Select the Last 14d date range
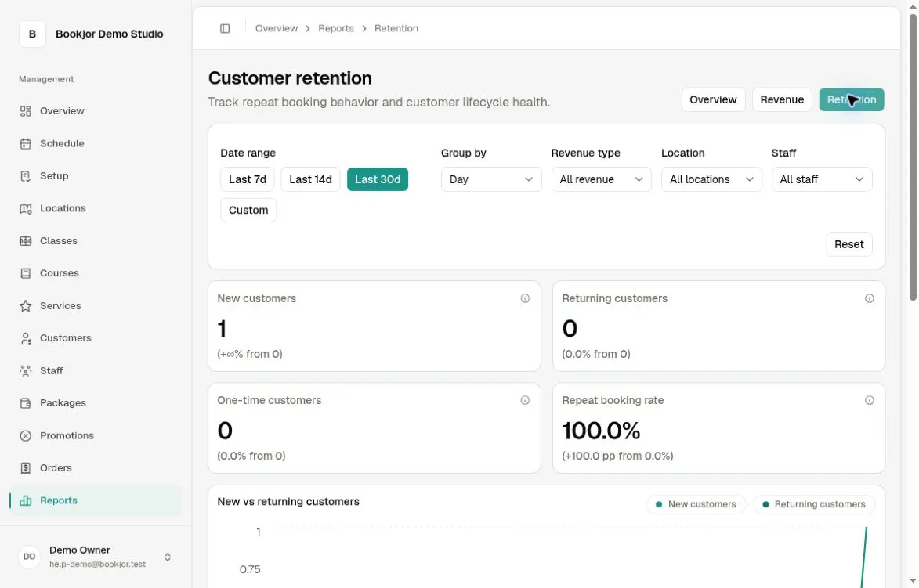The image size is (919, 588). point(310,179)
